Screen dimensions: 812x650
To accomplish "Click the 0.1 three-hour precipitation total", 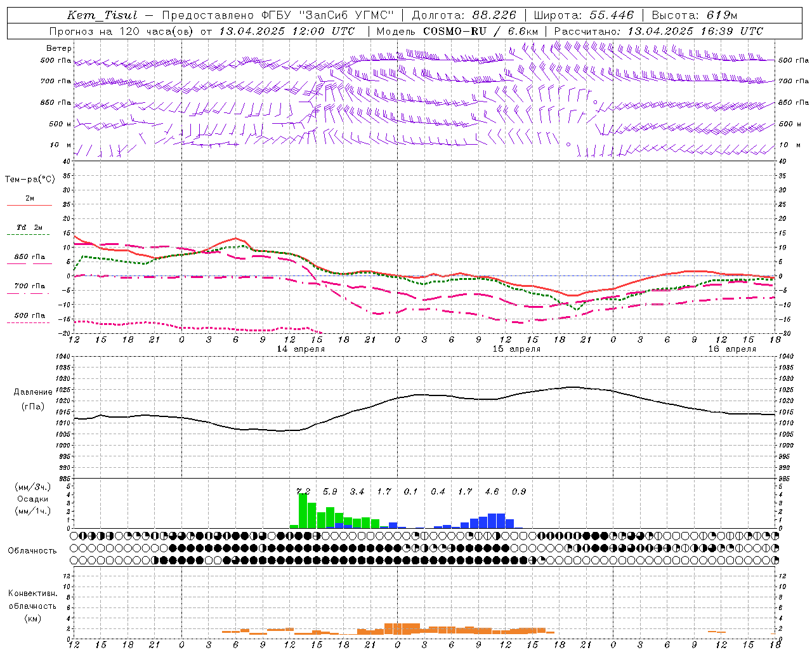I will click(x=411, y=491).
